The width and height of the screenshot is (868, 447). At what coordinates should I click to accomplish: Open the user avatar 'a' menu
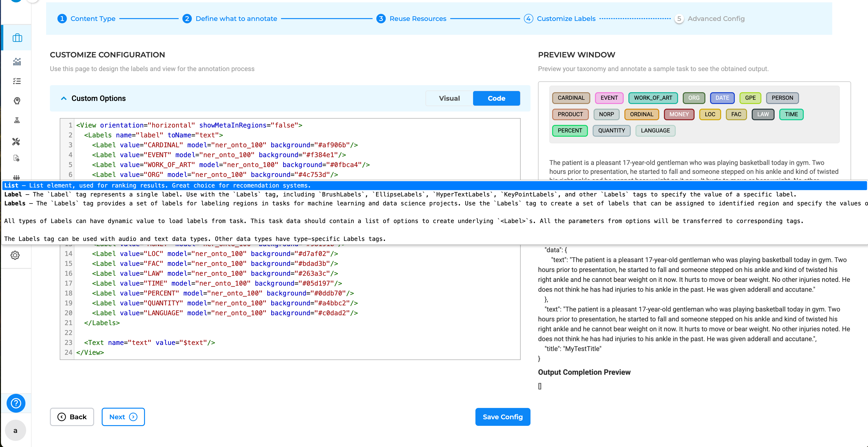15,430
